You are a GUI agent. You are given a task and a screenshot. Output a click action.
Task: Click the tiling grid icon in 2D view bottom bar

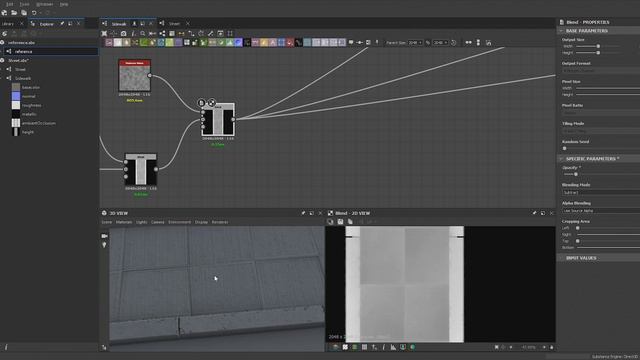[364, 347]
